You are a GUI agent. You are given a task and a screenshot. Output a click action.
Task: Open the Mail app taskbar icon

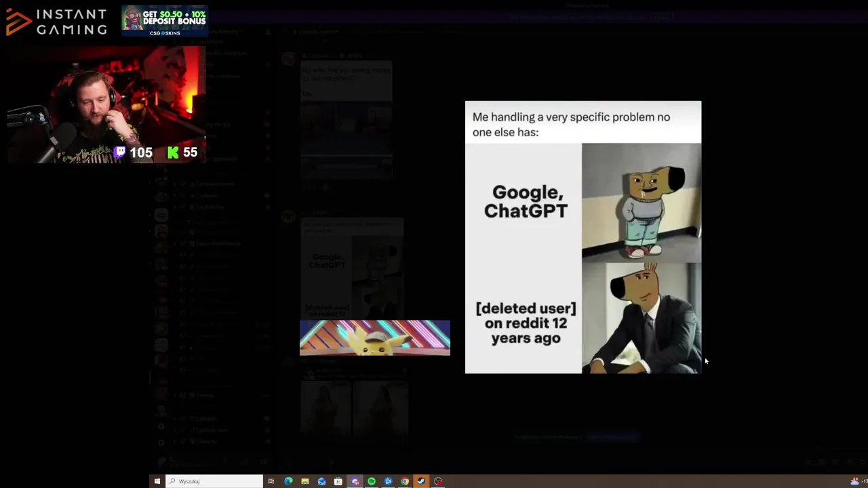[x=321, y=481]
